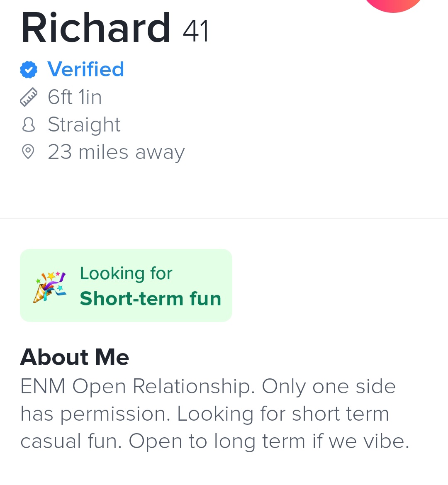The image size is (448, 485).
Task: Tap the blue verified checkmark badge
Action: (x=29, y=69)
